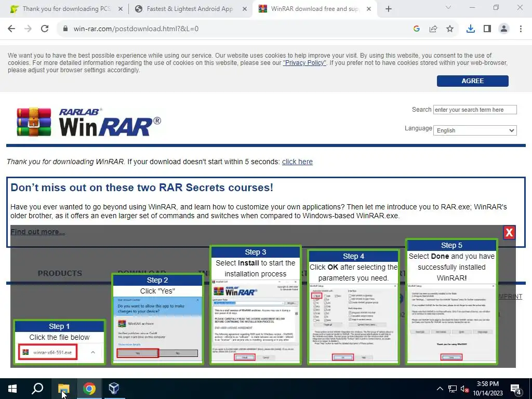Image resolution: width=532 pixels, height=399 pixels.
Task: Open the Windows Start menu
Action: point(12,389)
